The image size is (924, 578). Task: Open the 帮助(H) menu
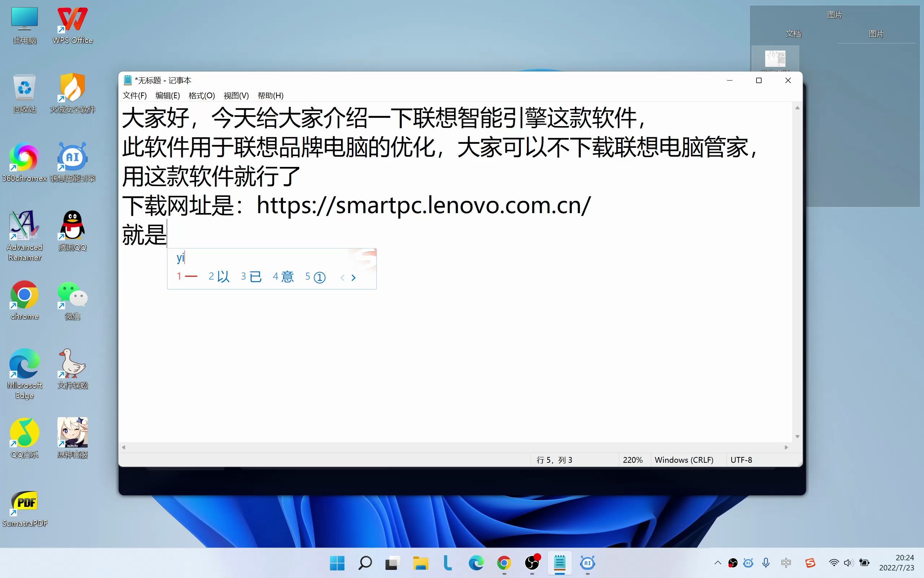[270, 96]
